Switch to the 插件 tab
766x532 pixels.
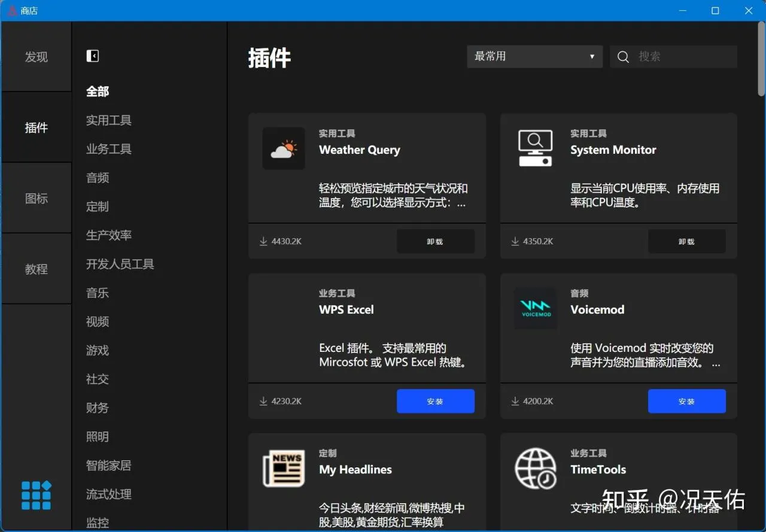[37, 127]
